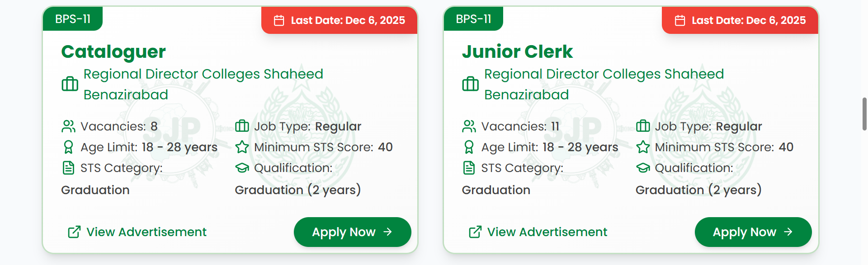Click Apply Now on the Junior Clerk card
This screenshot has width=868, height=265.
click(x=753, y=232)
